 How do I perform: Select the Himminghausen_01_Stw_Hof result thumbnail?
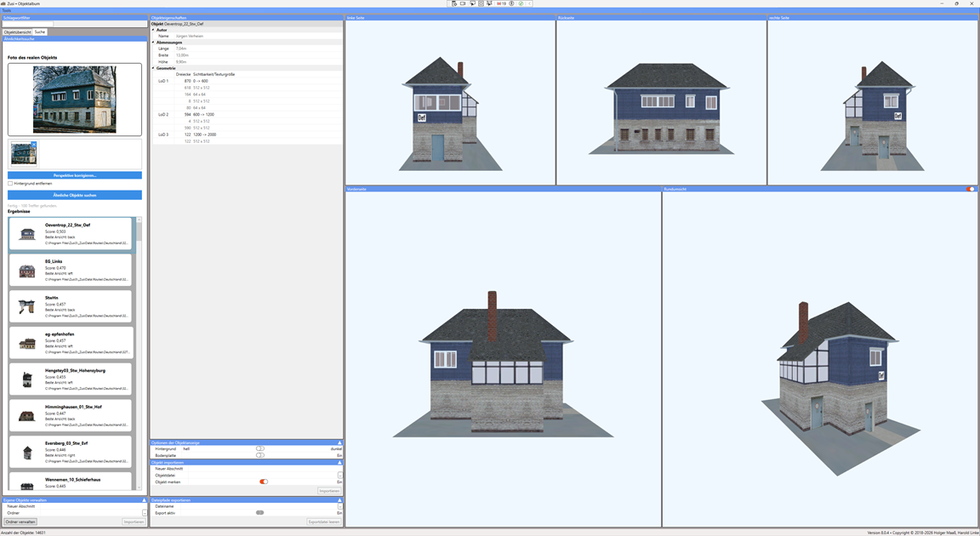coord(27,415)
